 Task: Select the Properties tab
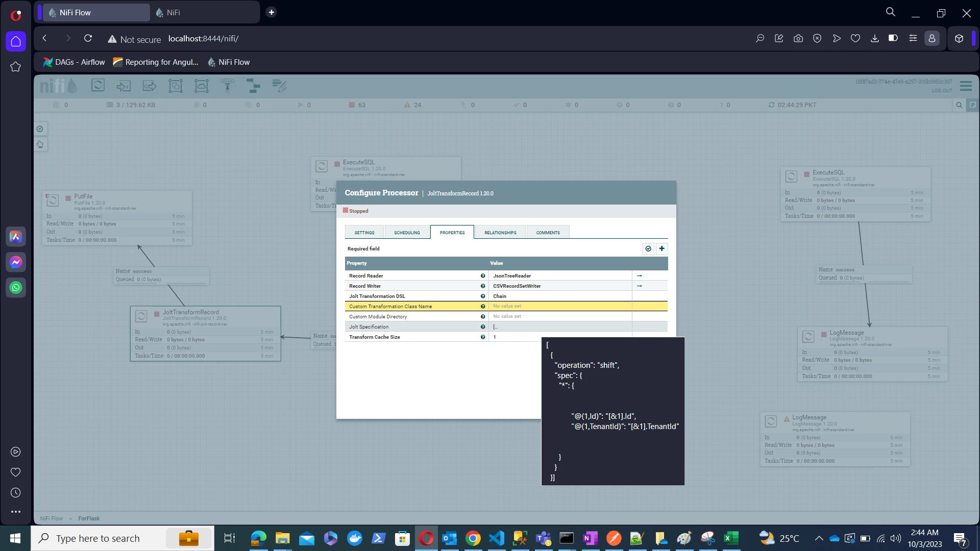pos(452,232)
